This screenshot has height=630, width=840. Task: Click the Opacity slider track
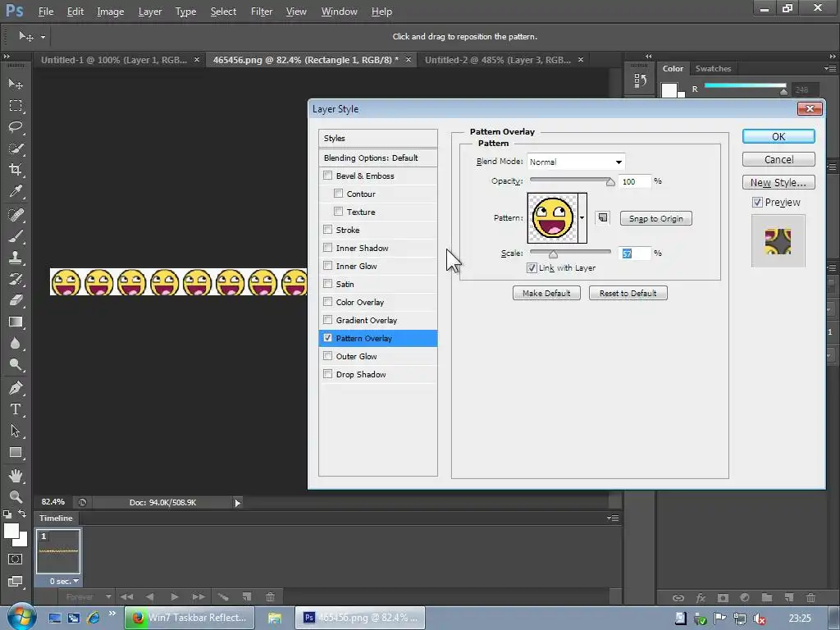(x=570, y=180)
